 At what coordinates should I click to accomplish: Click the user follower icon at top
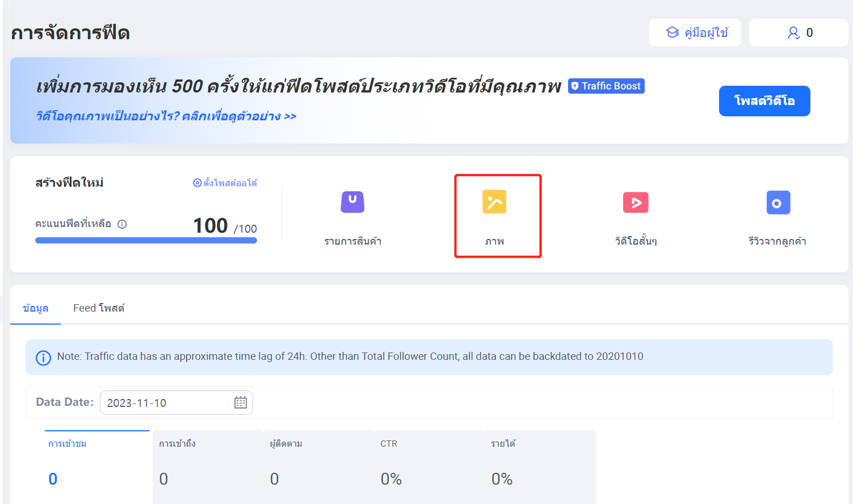pos(793,33)
